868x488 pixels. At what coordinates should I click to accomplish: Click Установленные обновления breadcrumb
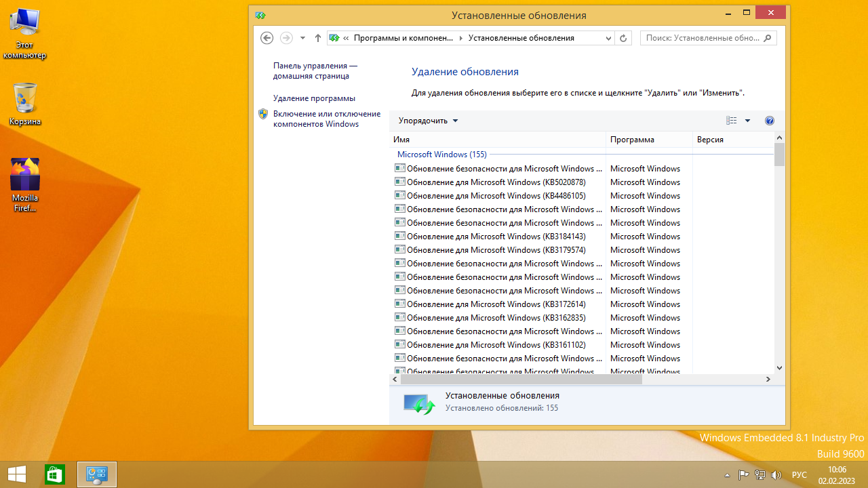click(x=521, y=38)
